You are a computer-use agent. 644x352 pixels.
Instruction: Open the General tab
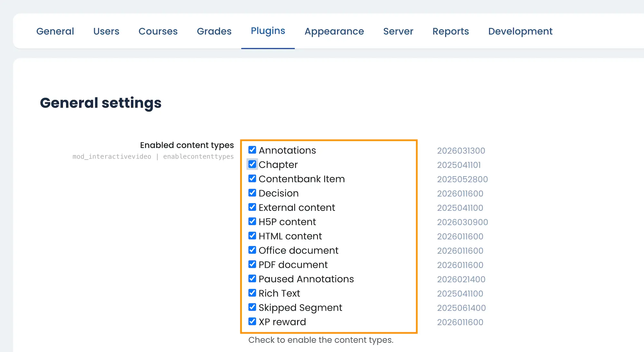[x=55, y=31]
